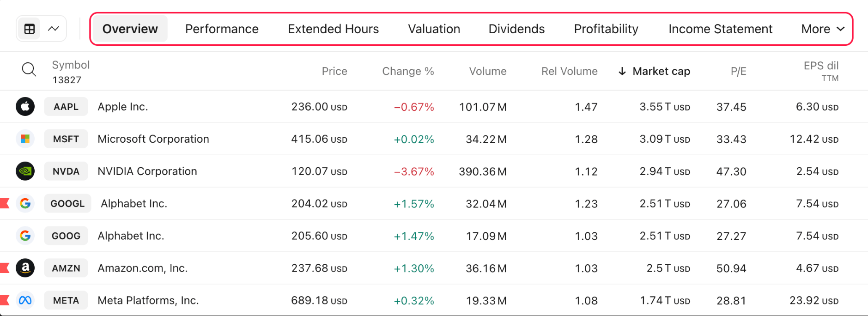The image size is (868, 316).
Task: Click the symbol search magnifier icon
Action: point(29,70)
